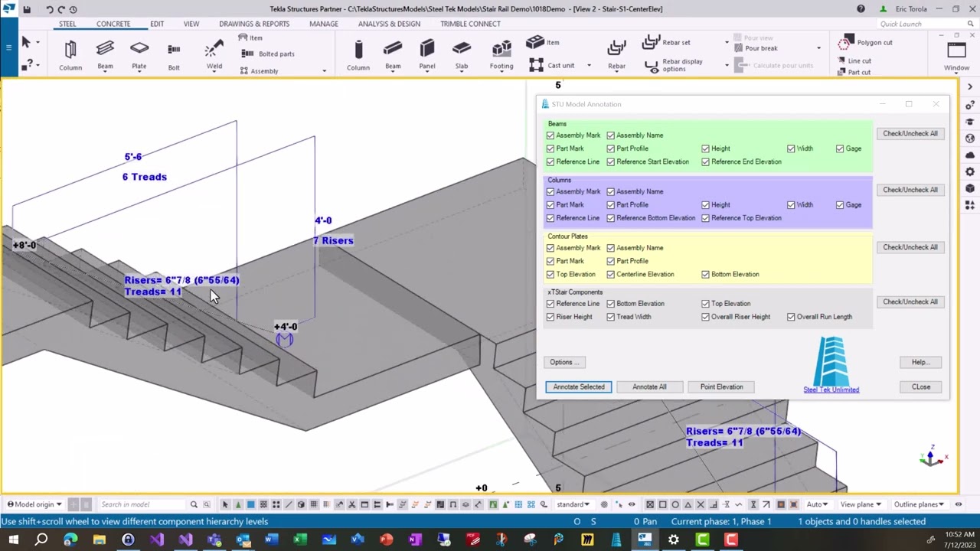Open the standard selection filter dropdown
This screenshot has width=980, height=551.
pyautogui.click(x=574, y=504)
